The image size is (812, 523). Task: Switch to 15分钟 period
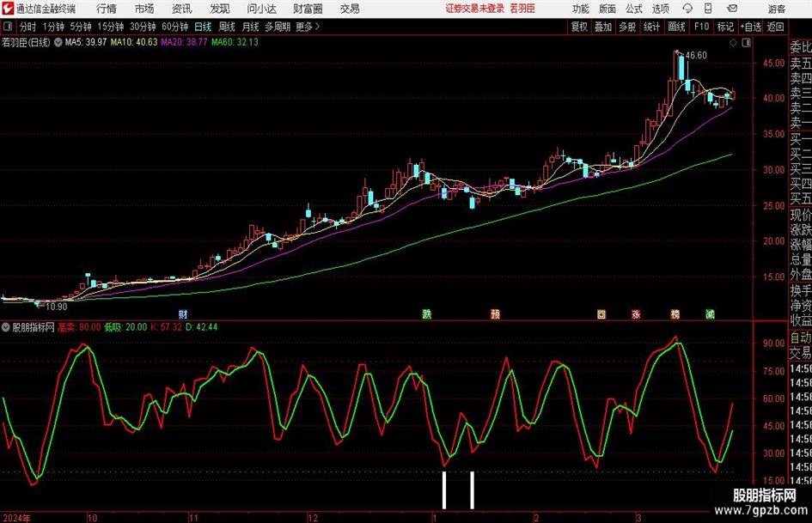click(x=111, y=27)
